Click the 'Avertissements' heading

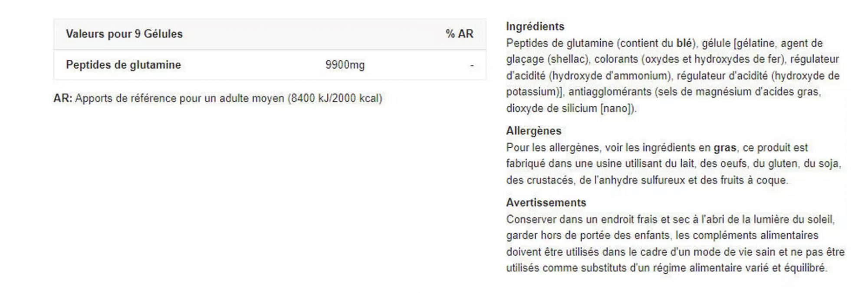click(x=546, y=203)
